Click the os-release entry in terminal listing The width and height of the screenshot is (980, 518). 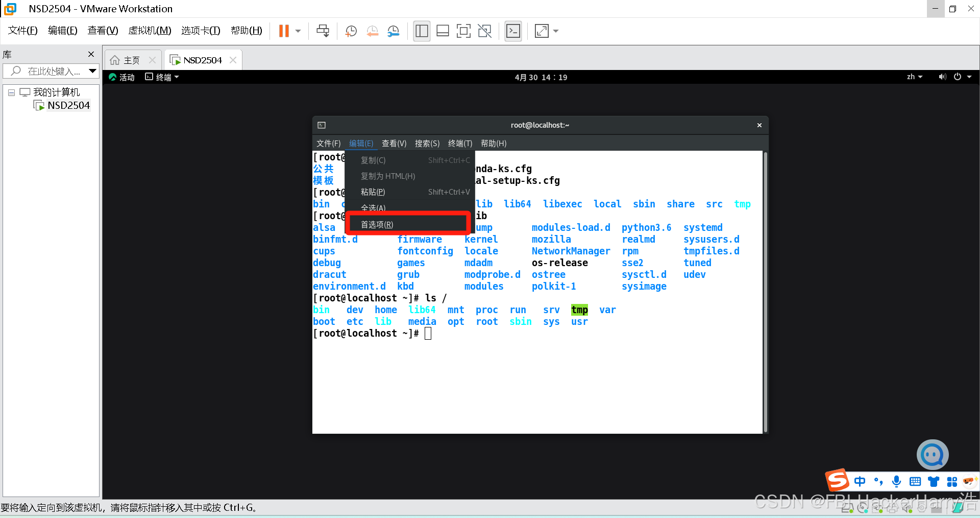pos(560,263)
